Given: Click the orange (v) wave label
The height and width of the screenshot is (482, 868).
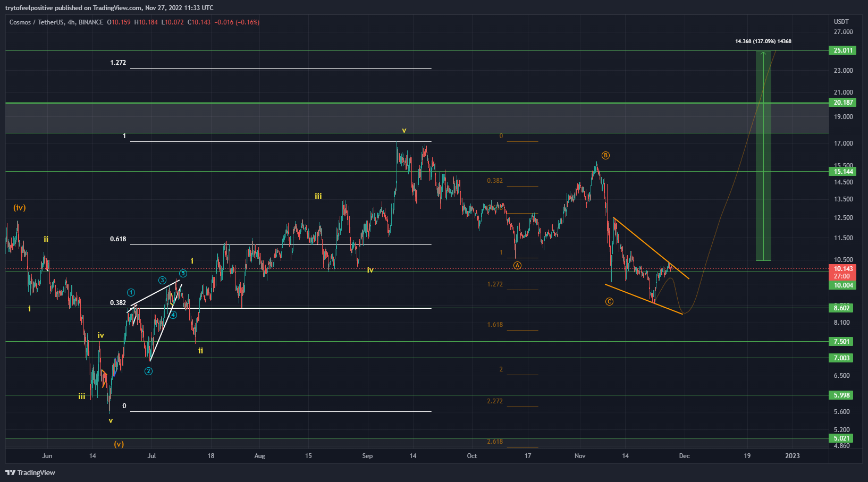Looking at the screenshot, I should pos(119,444).
